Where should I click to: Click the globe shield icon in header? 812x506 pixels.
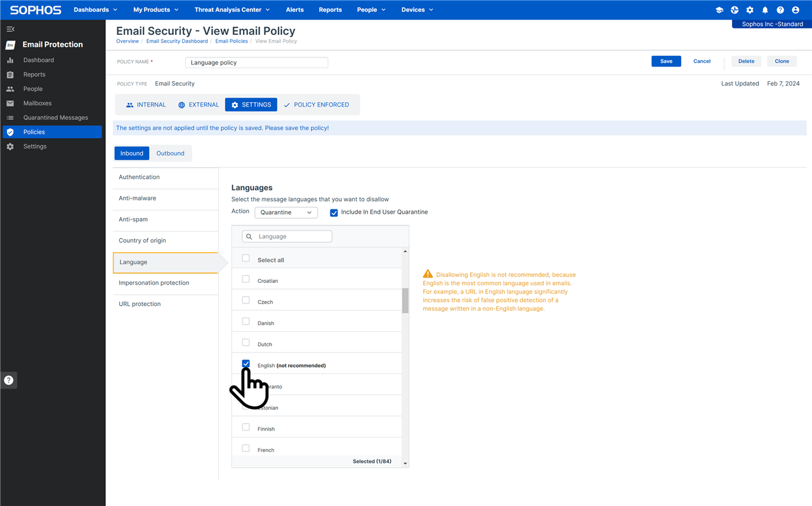point(735,10)
